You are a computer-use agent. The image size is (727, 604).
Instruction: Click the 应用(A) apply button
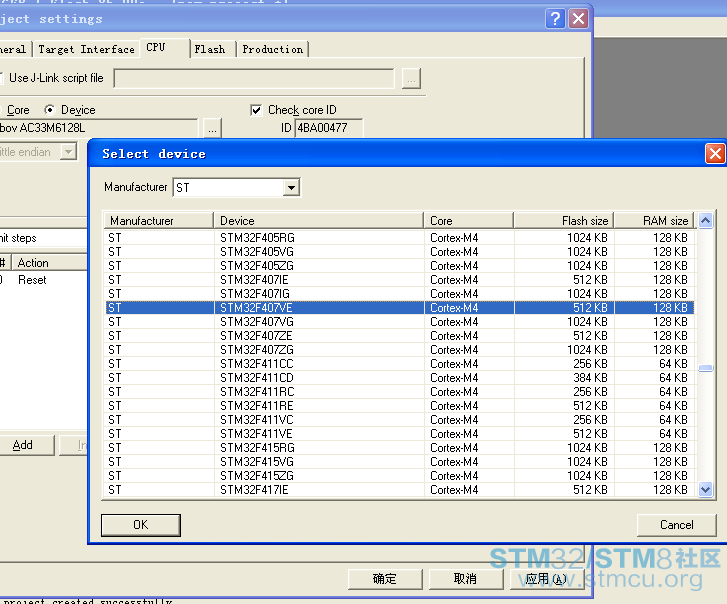coord(547,579)
